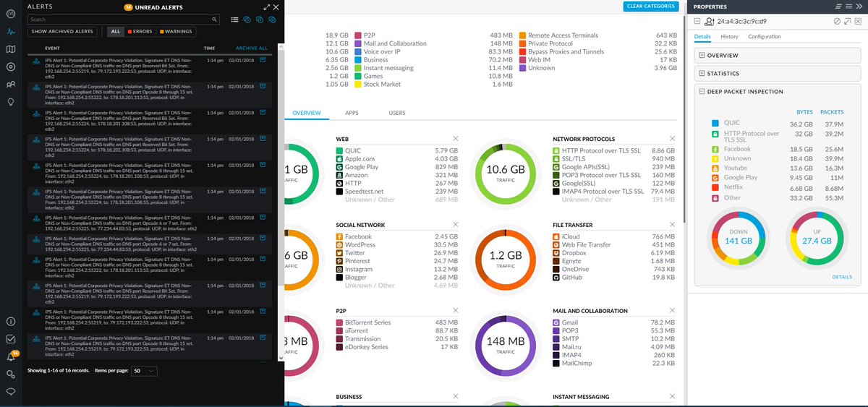Select the Details tab in Properties

tap(702, 36)
